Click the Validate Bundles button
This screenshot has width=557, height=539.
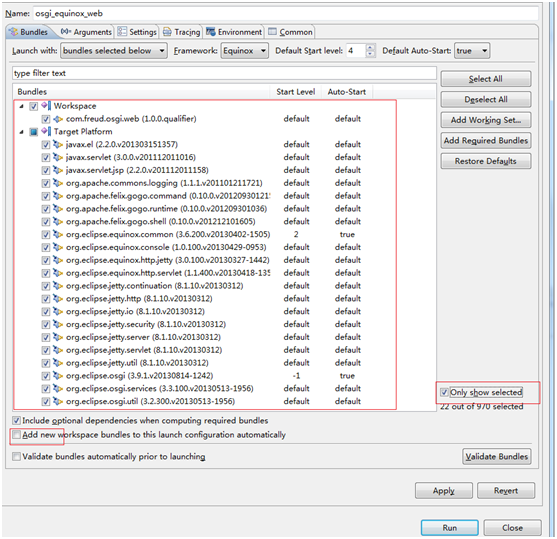click(x=497, y=457)
